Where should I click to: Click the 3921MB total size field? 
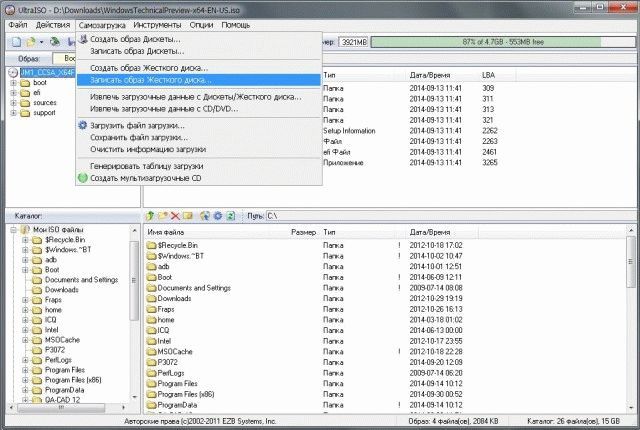pyautogui.click(x=353, y=42)
